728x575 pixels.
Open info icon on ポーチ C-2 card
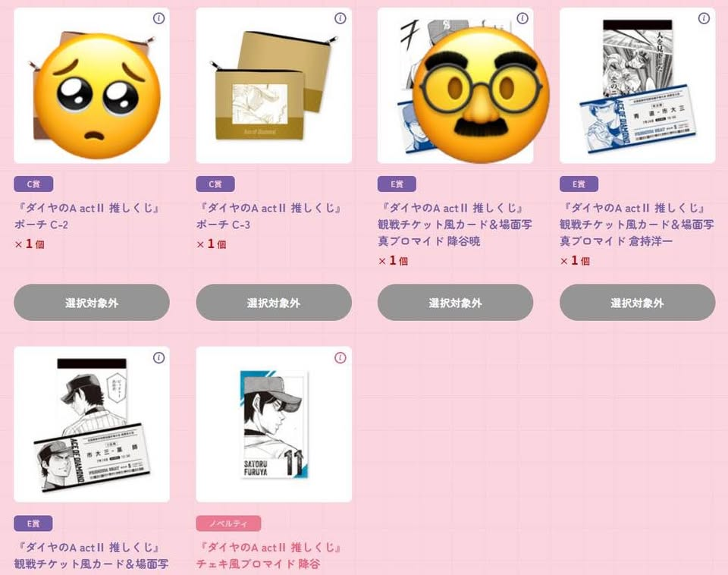(x=158, y=18)
